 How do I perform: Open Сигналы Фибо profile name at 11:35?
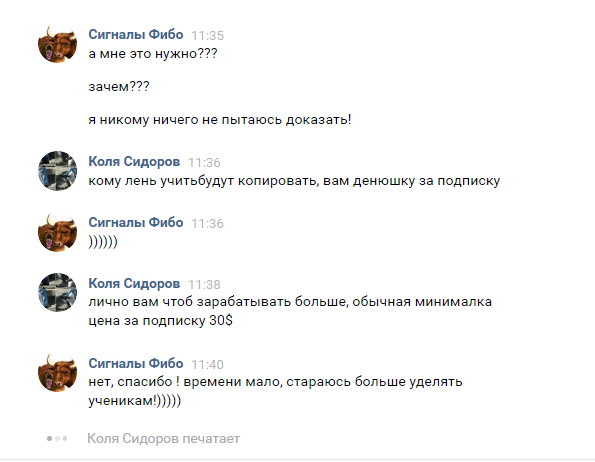136,35
